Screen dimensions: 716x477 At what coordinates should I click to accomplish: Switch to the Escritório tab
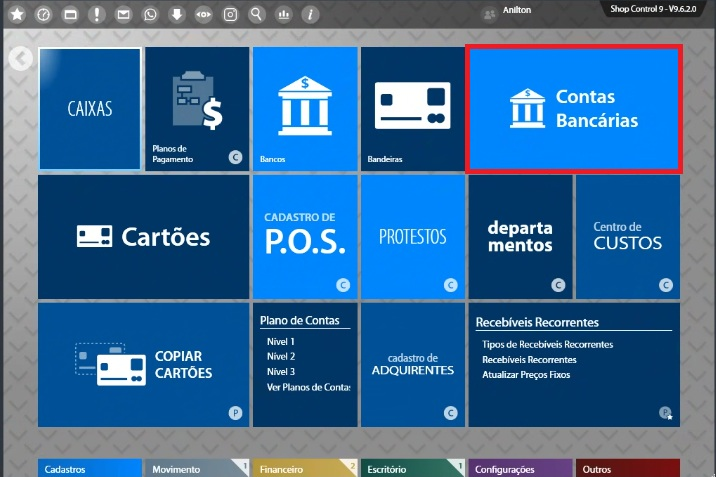click(413, 468)
